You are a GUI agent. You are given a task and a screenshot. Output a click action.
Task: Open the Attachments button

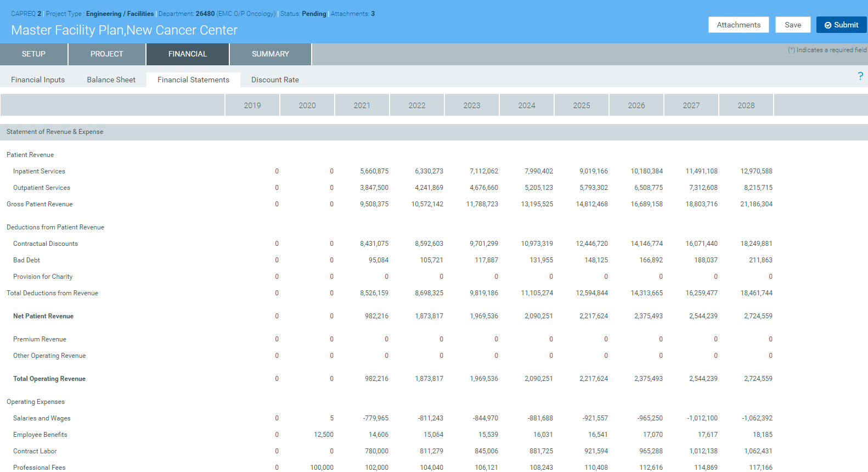tap(738, 25)
